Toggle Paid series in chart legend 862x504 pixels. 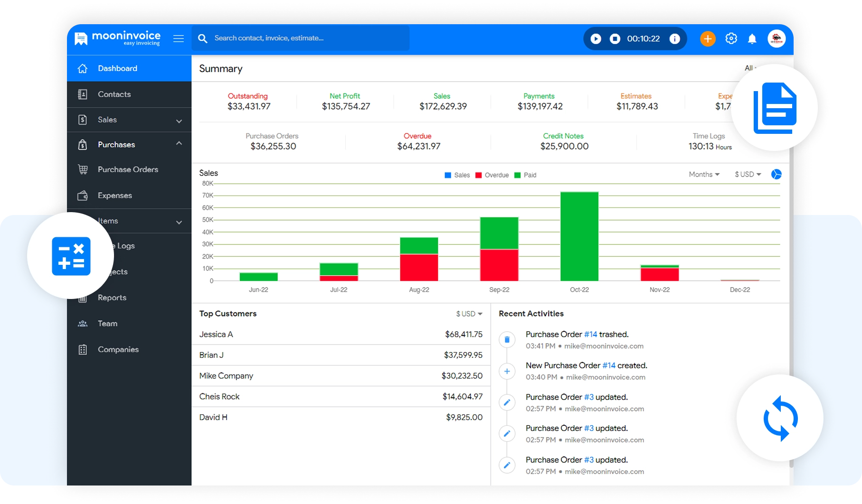[x=525, y=175]
